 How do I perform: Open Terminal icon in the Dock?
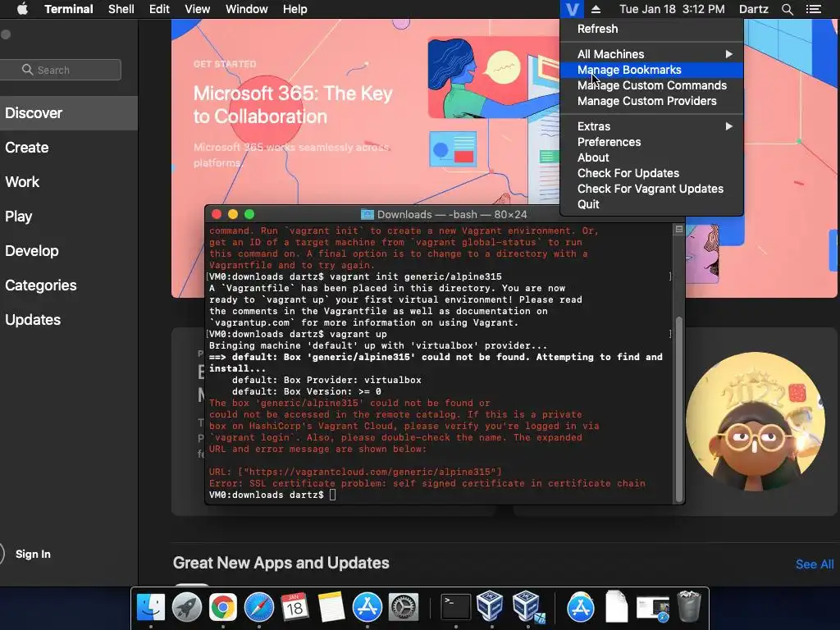pos(455,608)
